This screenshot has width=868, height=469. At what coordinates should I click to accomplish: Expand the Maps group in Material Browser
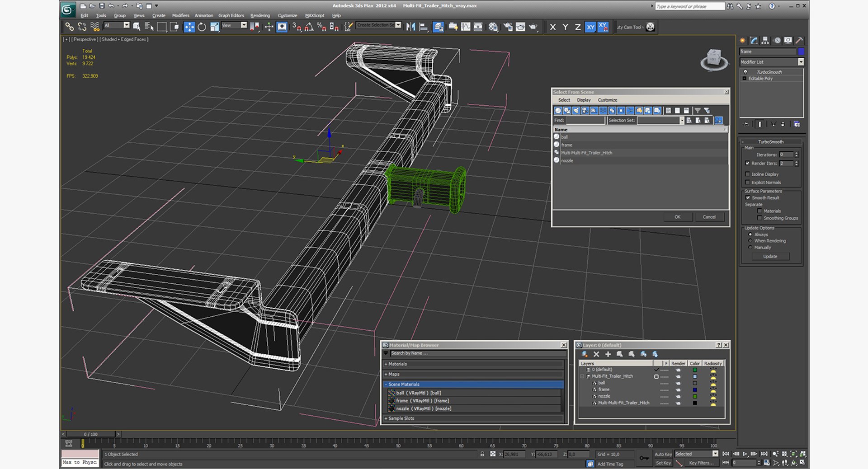coord(473,374)
